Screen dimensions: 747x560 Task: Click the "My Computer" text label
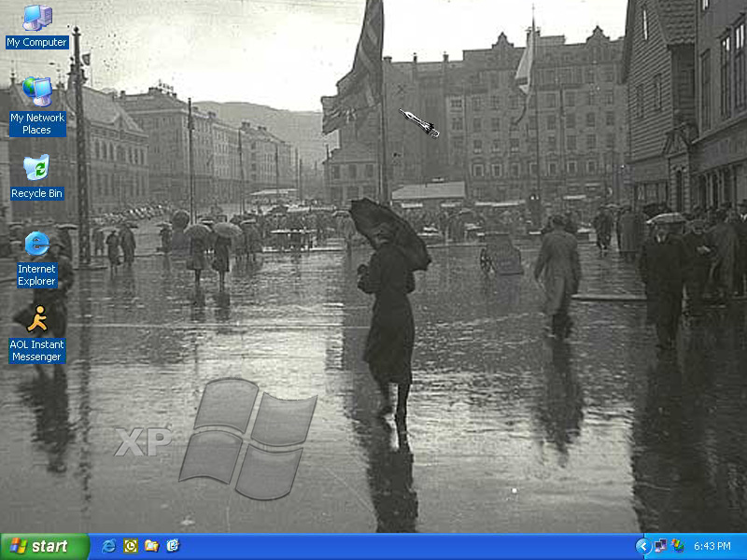(36, 42)
